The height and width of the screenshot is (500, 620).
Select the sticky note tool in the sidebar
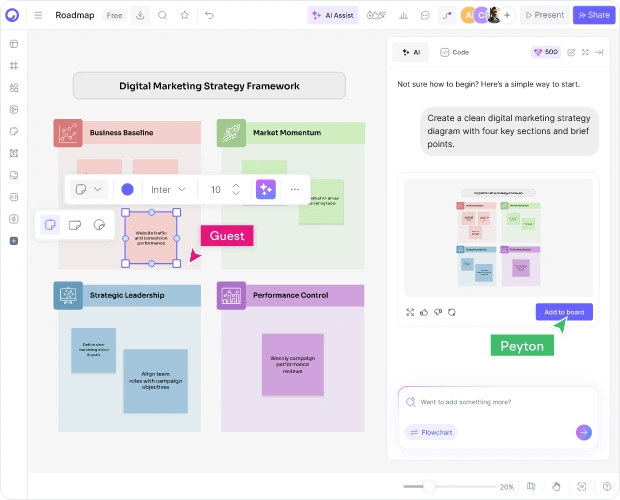pos(14,131)
